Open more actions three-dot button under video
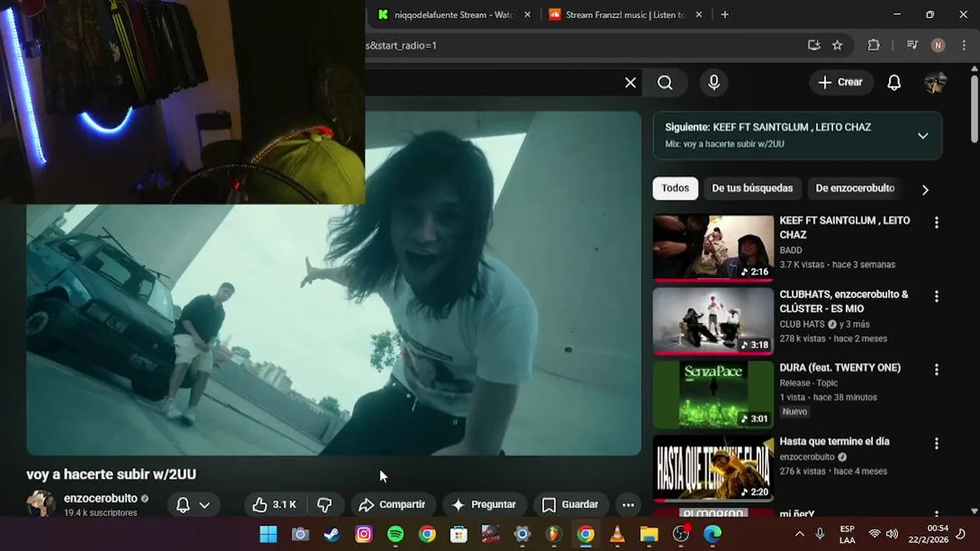This screenshot has height=551, width=980. (x=628, y=505)
